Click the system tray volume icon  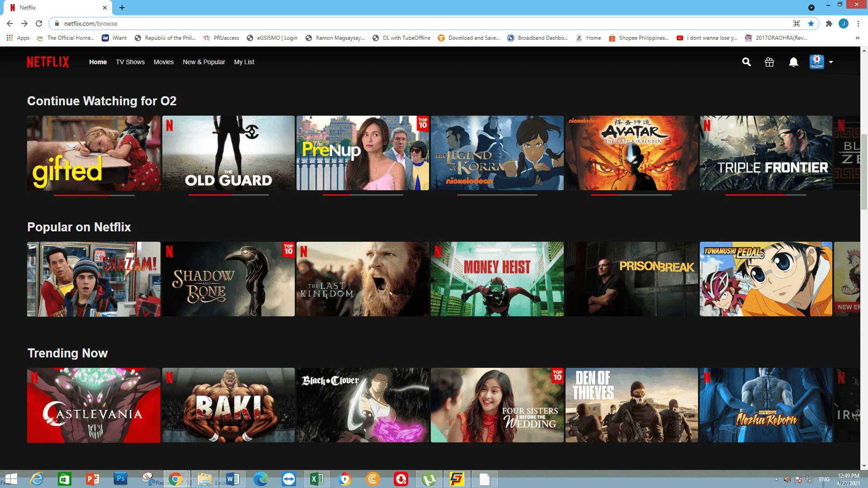click(787, 479)
